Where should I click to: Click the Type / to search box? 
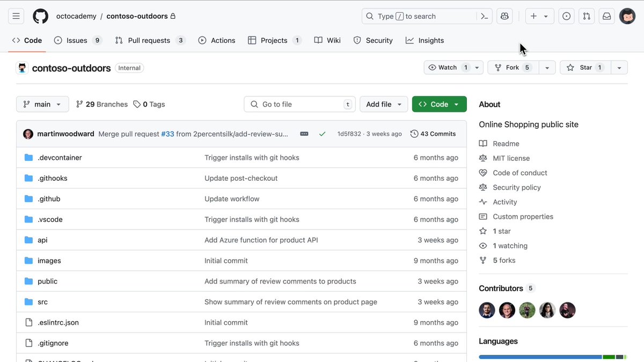click(x=420, y=16)
